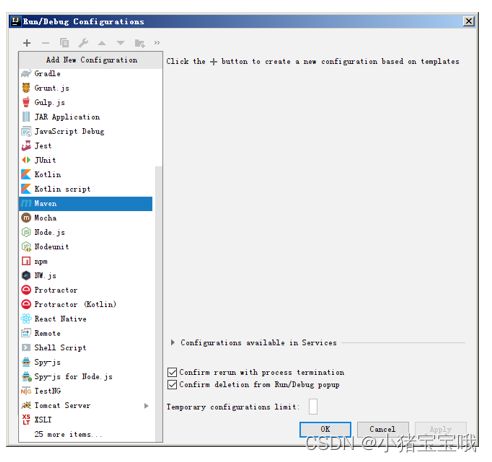
Task: Click the plus Add New Configuration icon
Action: pyautogui.click(x=27, y=43)
